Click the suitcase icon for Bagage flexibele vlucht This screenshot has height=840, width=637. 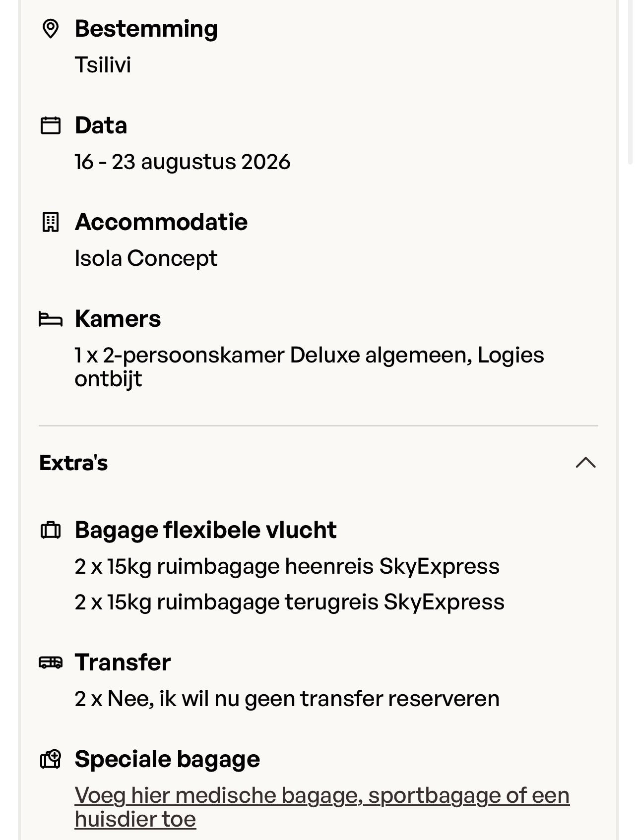pos(50,530)
